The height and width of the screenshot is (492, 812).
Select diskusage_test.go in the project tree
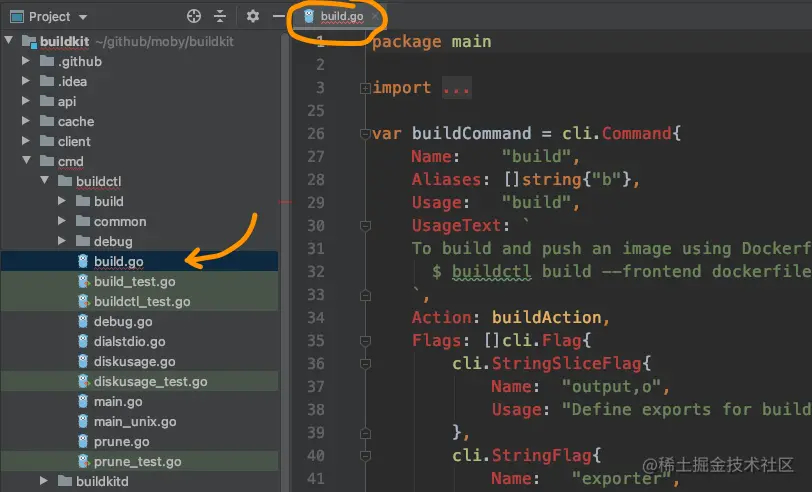click(150, 382)
